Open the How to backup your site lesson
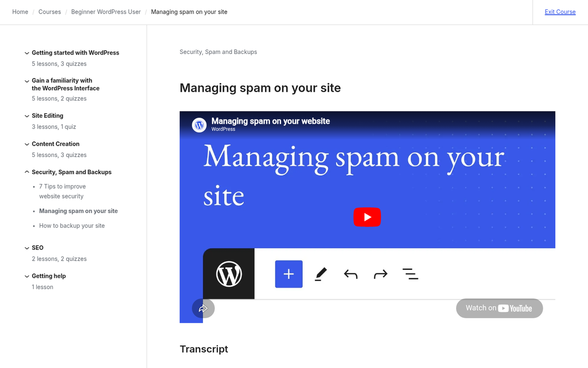 pos(72,225)
